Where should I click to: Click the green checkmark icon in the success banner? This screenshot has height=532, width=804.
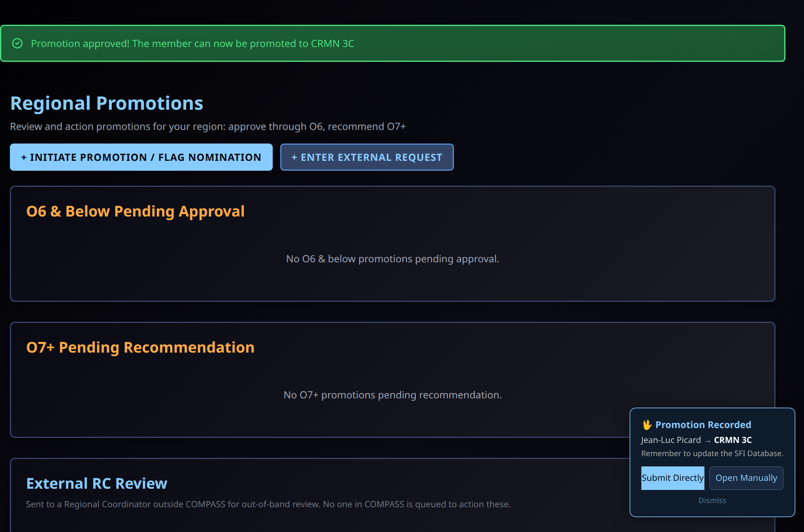coord(17,43)
